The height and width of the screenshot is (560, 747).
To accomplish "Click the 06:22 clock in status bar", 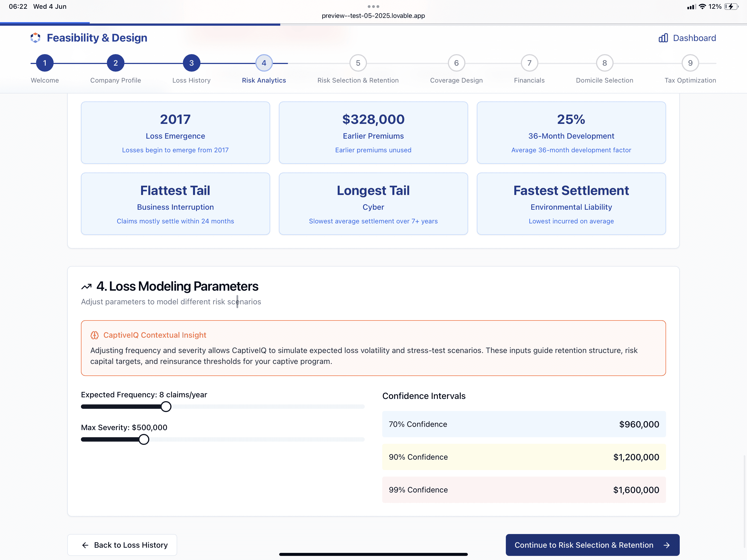I will tap(18, 6).
